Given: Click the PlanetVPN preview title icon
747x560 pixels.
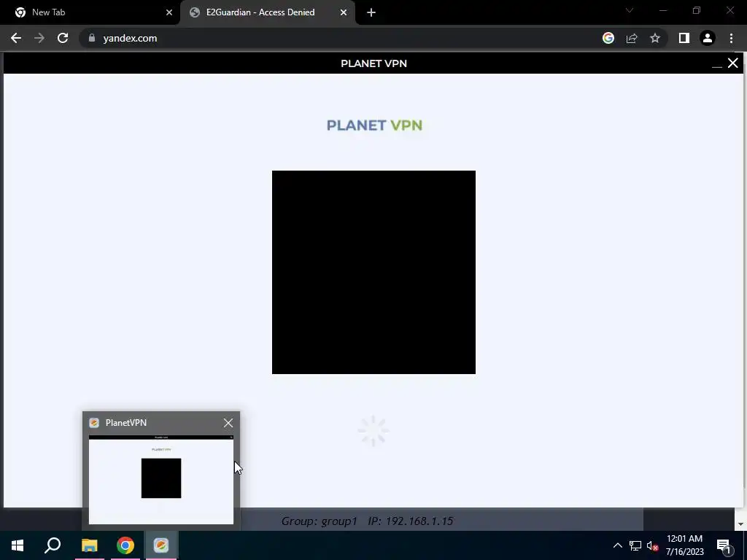Looking at the screenshot, I should [94, 422].
